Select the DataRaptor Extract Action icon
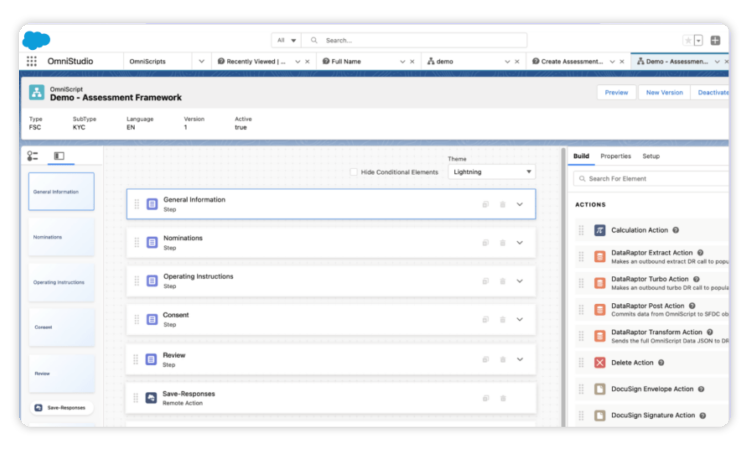 [600, 256]
